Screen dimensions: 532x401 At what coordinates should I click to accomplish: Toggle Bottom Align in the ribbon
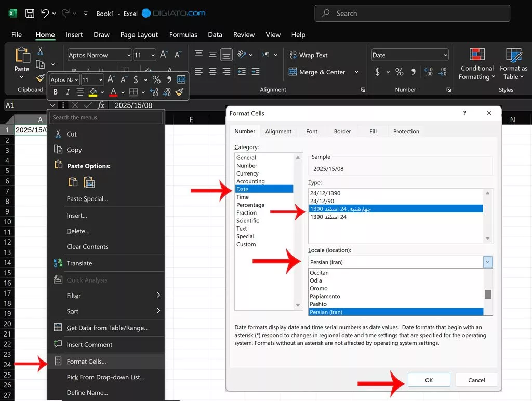click(227, 55)
